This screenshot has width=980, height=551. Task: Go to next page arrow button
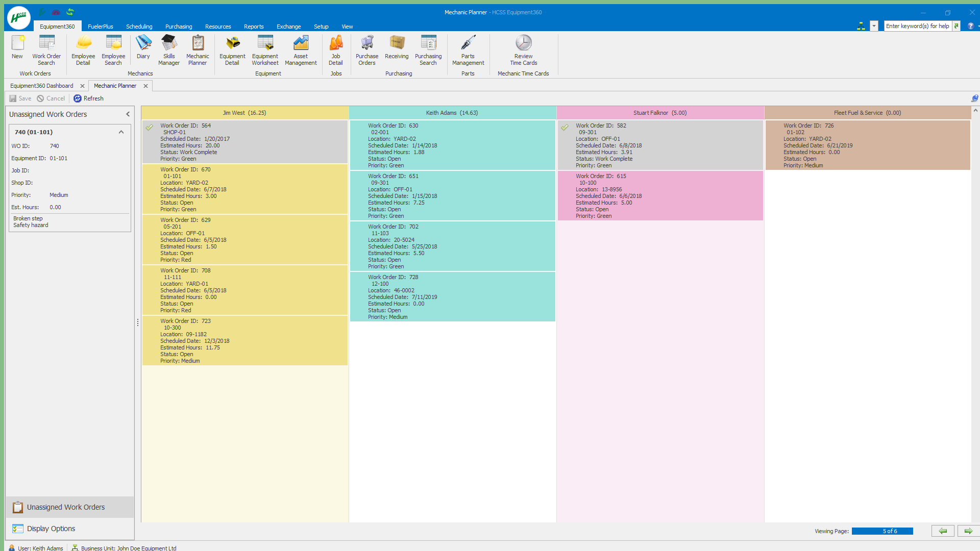coord(968,531)
